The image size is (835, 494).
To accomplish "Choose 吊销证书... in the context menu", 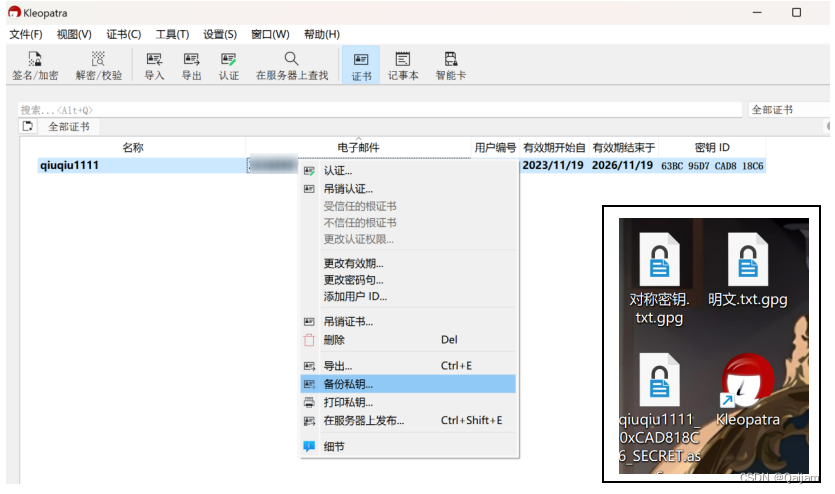I will 408,322.
